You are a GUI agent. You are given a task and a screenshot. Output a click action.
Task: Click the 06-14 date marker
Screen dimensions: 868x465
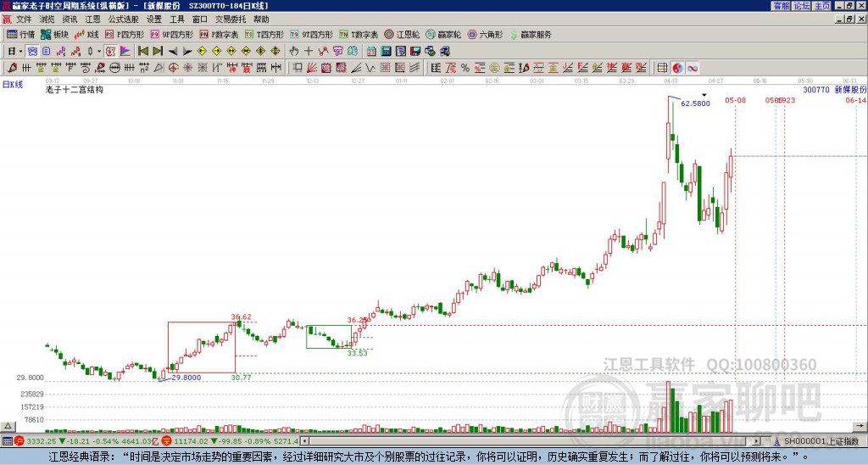(856, 100)
